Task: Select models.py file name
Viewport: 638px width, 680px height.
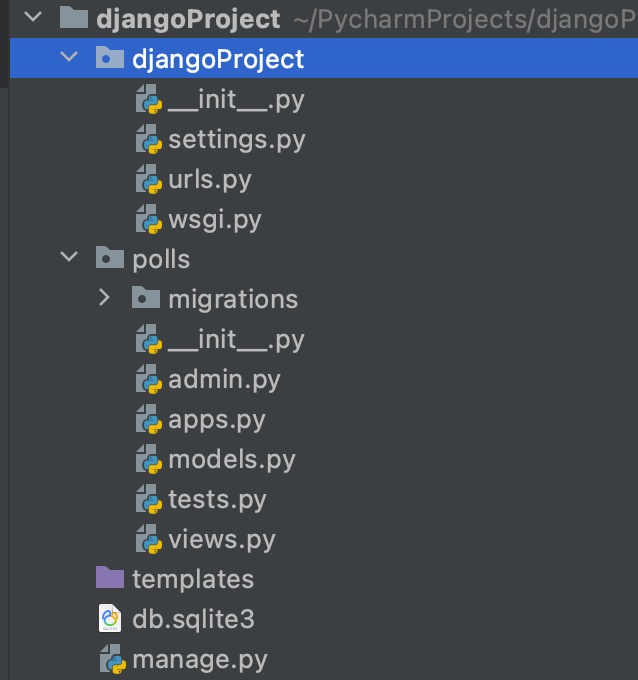Action: [x=232, y=460]
